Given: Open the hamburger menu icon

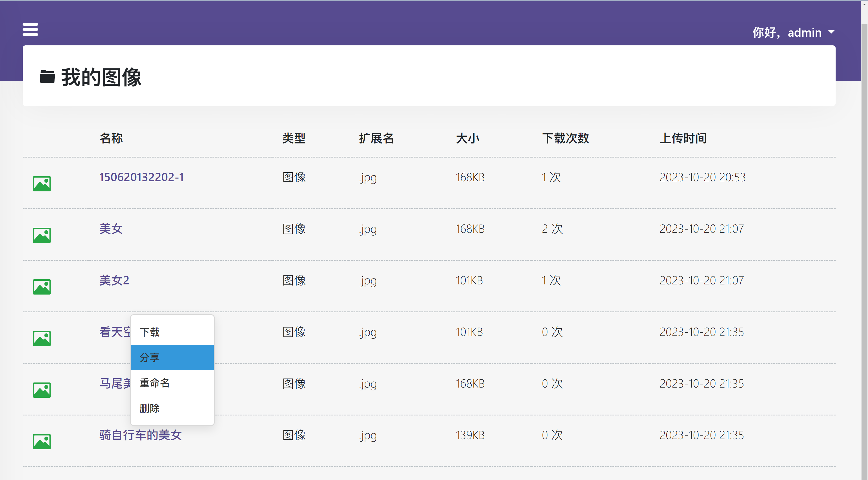Looking at the screenshot, I should point(30,29).
